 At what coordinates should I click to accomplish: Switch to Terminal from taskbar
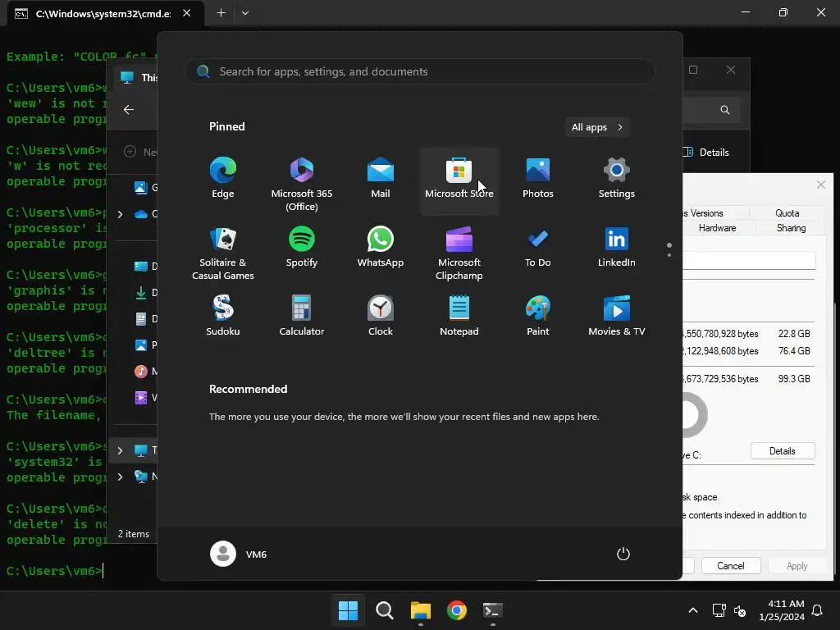(x=493, y=610)
